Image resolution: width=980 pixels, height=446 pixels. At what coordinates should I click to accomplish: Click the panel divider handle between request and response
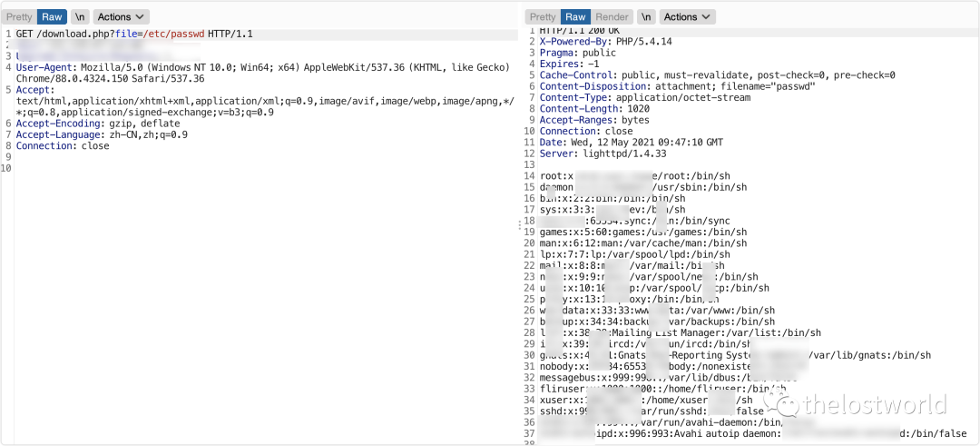point(519,226)
